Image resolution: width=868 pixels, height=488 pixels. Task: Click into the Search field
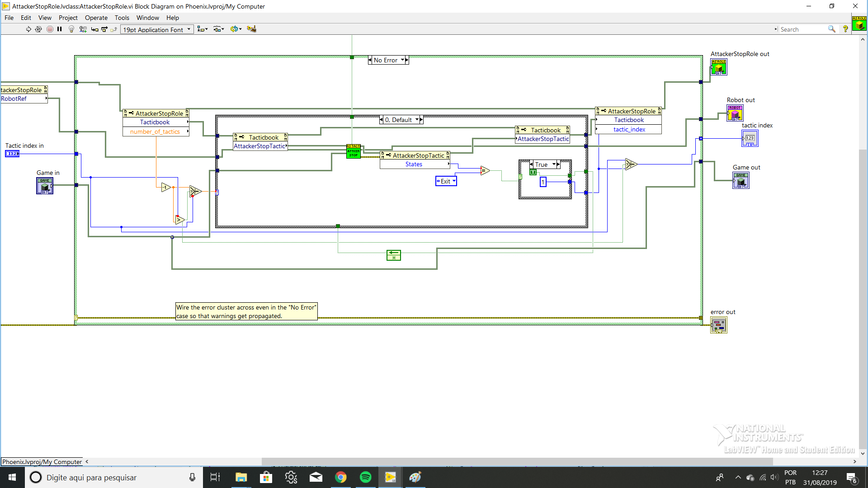[x=803, y=29]
